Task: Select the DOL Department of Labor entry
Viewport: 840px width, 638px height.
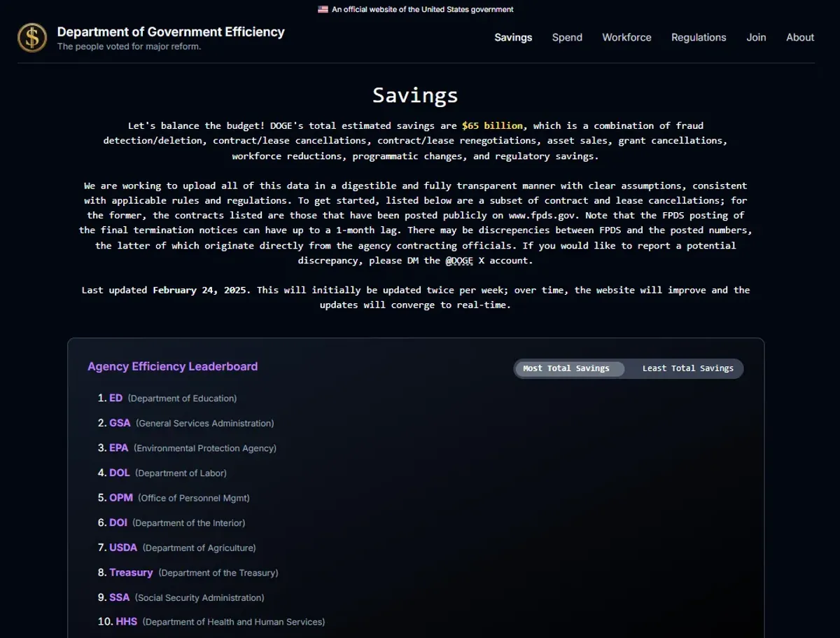Action: point(120,473)
